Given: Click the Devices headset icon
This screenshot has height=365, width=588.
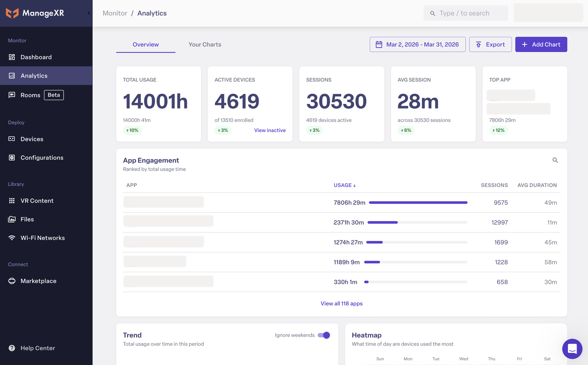Looking at the screenshot, I should tap(12, 139).
